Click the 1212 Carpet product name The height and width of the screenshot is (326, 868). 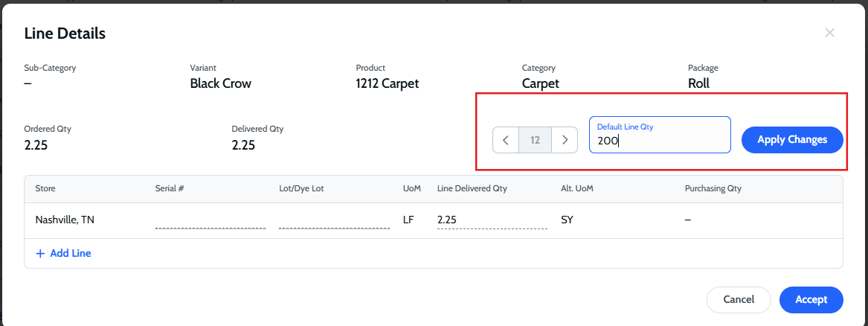pos(387,83)
